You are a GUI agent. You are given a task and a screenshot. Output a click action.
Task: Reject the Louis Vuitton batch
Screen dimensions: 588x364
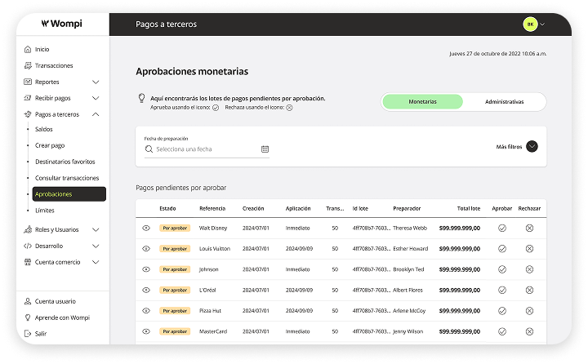(x=529, y=249)
